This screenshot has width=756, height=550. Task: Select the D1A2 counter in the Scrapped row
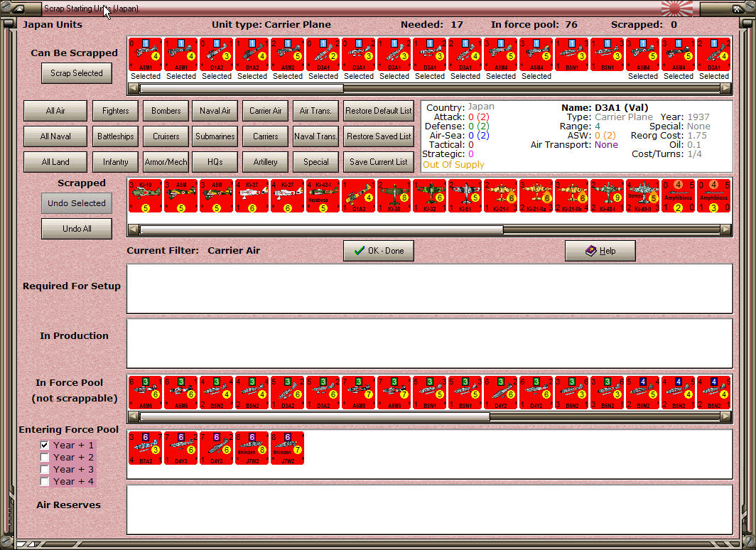click(x=359, y=196)
